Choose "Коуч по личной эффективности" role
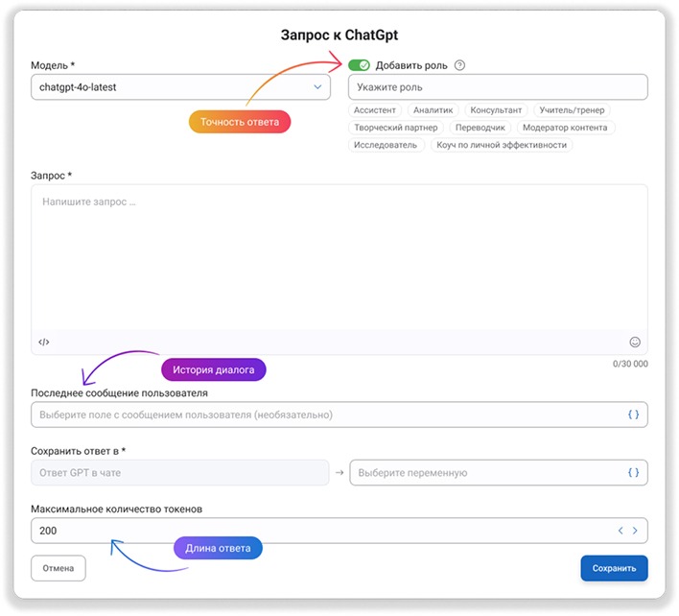The image size is (679, 616). coord(502,145)
